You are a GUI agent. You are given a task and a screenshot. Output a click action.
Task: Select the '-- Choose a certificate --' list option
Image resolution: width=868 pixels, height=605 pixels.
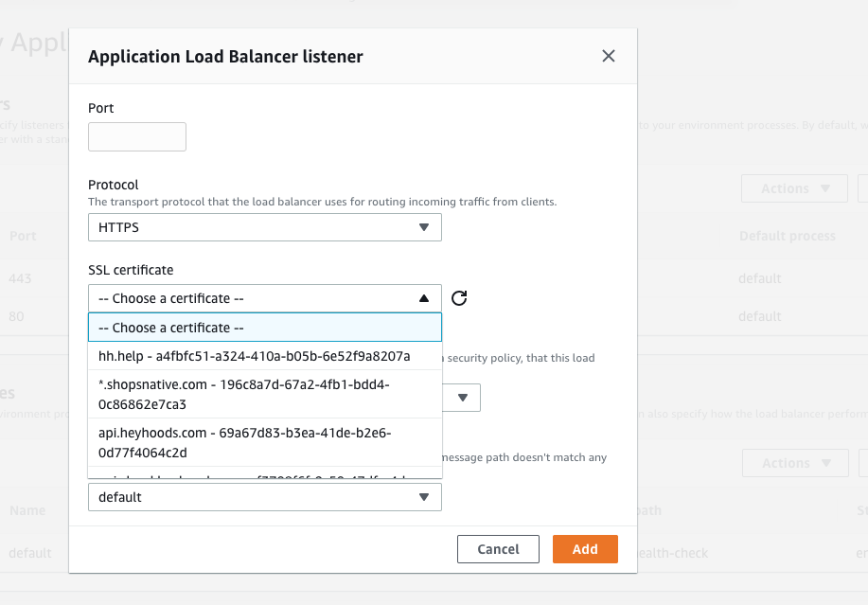click(264, 328)
